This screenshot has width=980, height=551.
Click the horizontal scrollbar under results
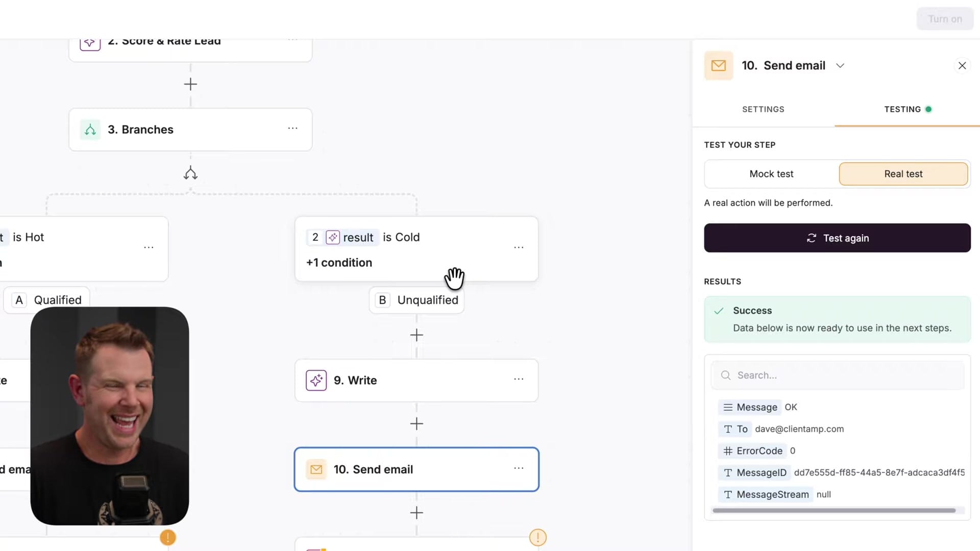click(834, 511)
